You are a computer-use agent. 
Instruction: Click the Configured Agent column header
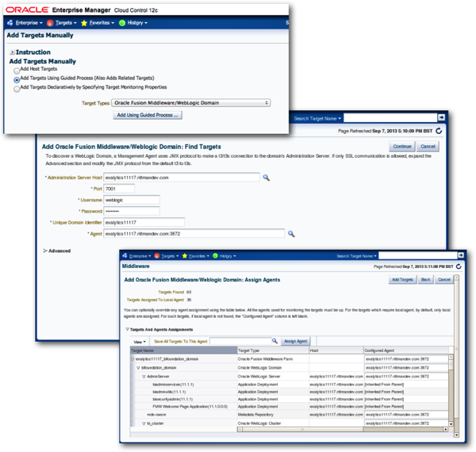pos(406,350)
